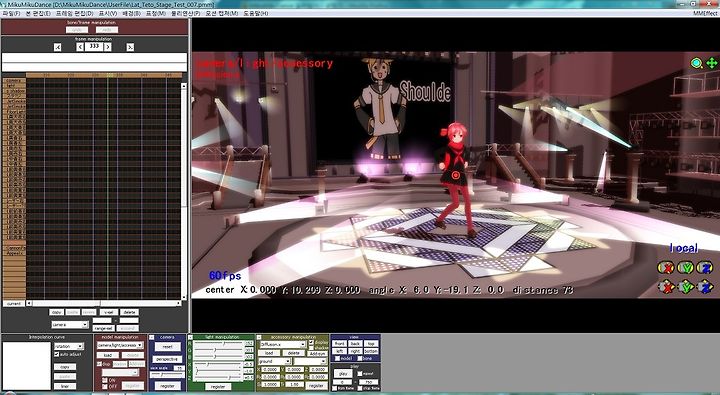Open the empty model-manipulation dropdown below disp

(x=120, y=372)
